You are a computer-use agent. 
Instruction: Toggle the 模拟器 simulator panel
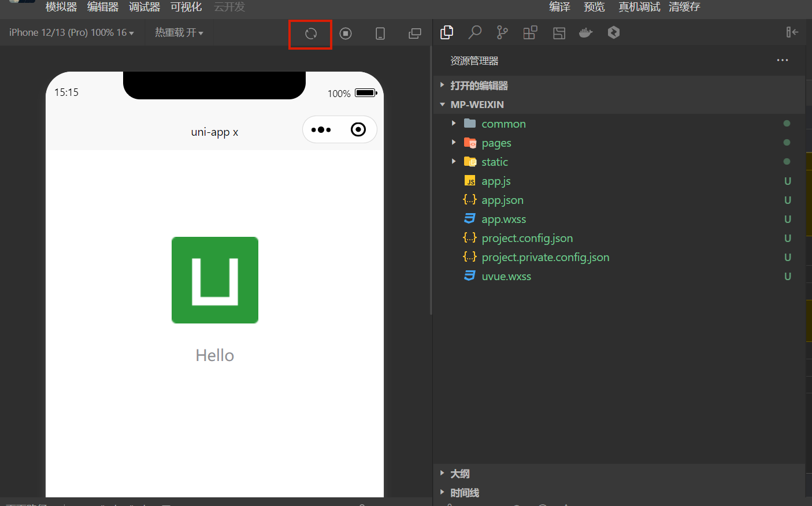click(x=61, y=7)
